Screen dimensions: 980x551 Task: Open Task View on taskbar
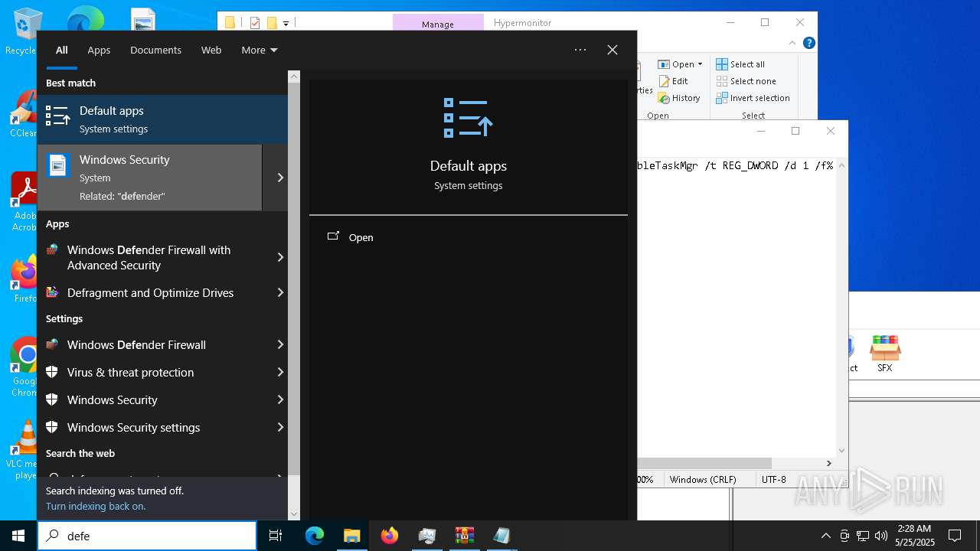tap(276, 536)
